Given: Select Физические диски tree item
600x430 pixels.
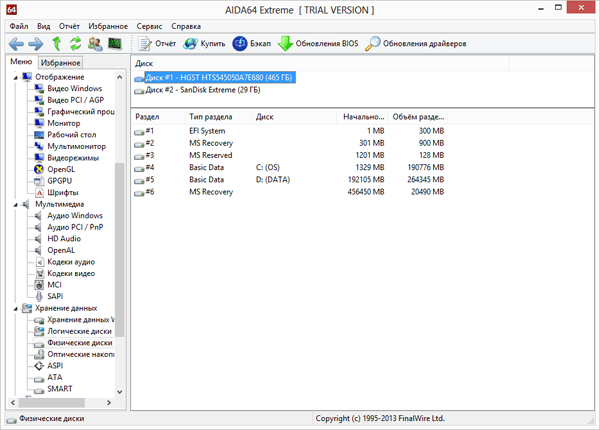Looking at the screenshot, I should pos(80,343).
